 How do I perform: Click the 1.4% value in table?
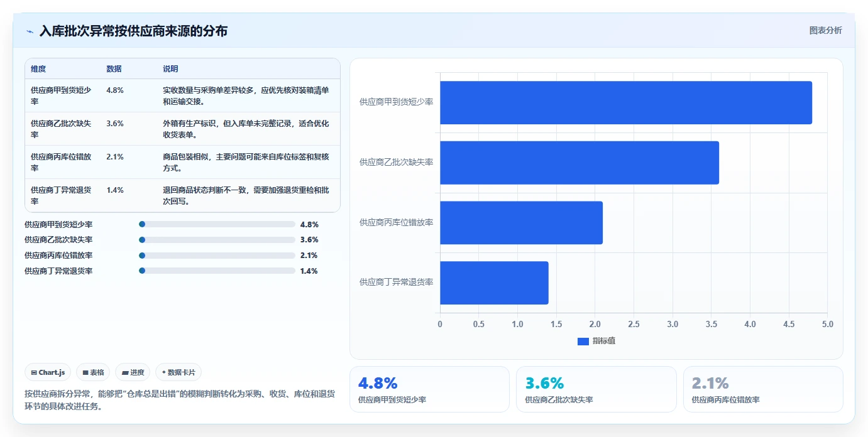(115, 190)
